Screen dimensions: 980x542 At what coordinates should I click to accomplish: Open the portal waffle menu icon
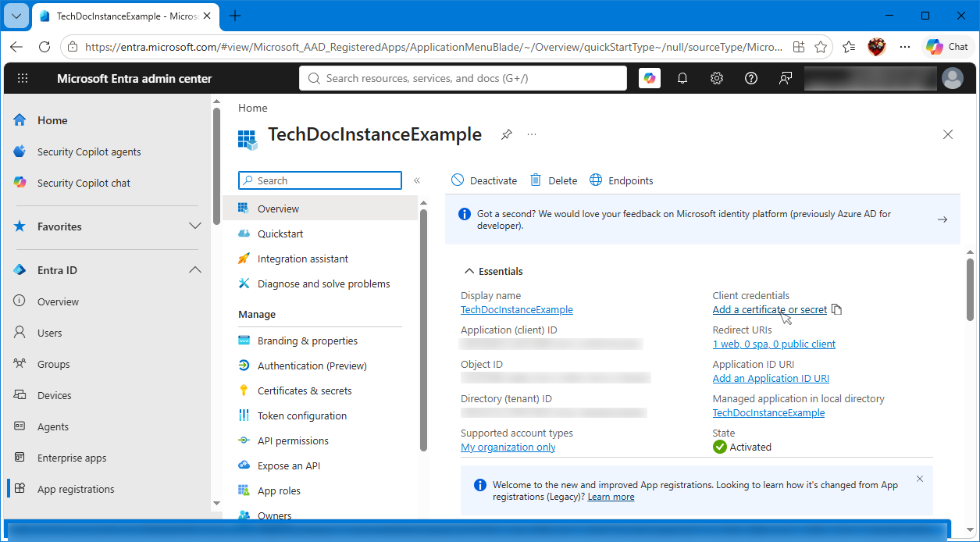point(23,78)
